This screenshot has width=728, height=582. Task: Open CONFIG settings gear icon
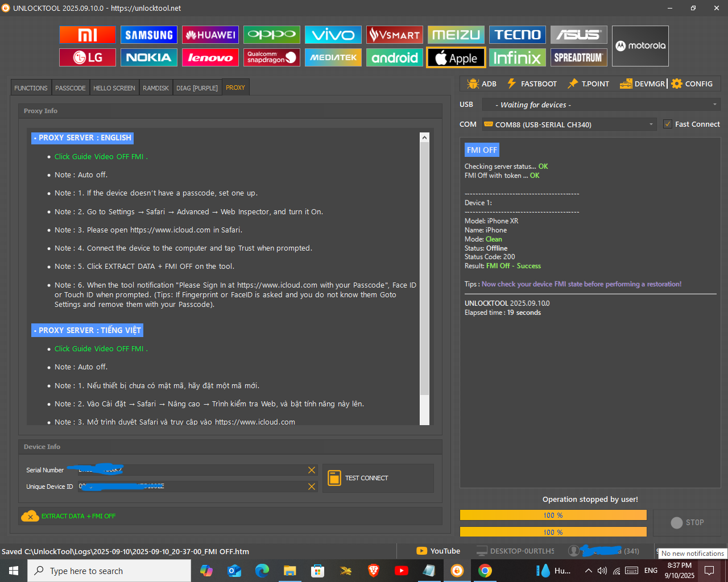[677, 84]
